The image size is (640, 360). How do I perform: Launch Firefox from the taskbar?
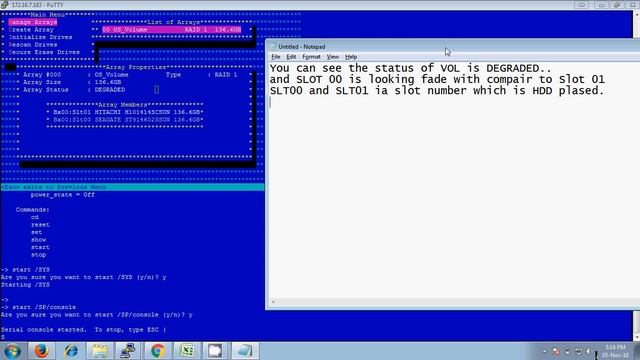coord(41,351)
